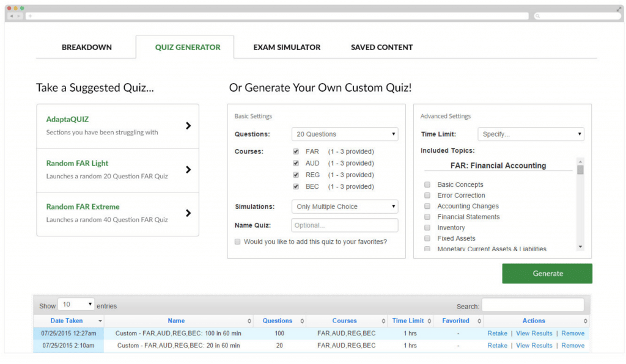Click the browser forward arrow
The height and width of the screenshot is (364, 626).
point(18,16)
